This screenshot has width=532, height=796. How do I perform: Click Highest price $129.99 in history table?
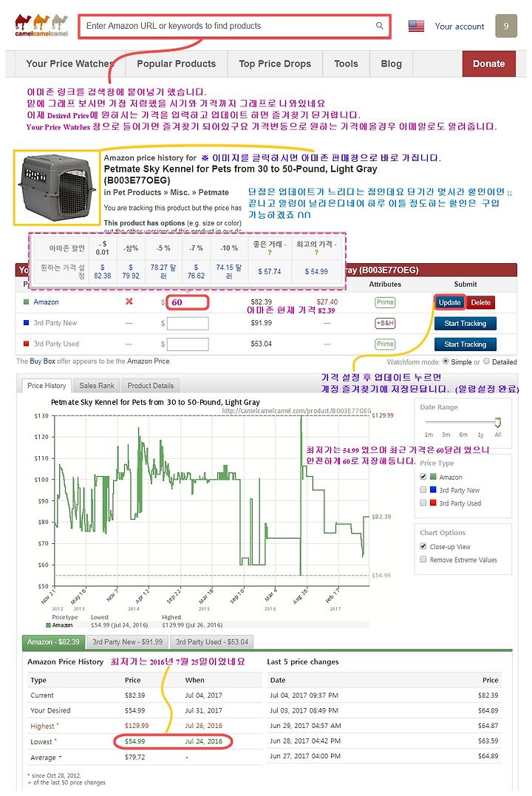pos(137,726)
